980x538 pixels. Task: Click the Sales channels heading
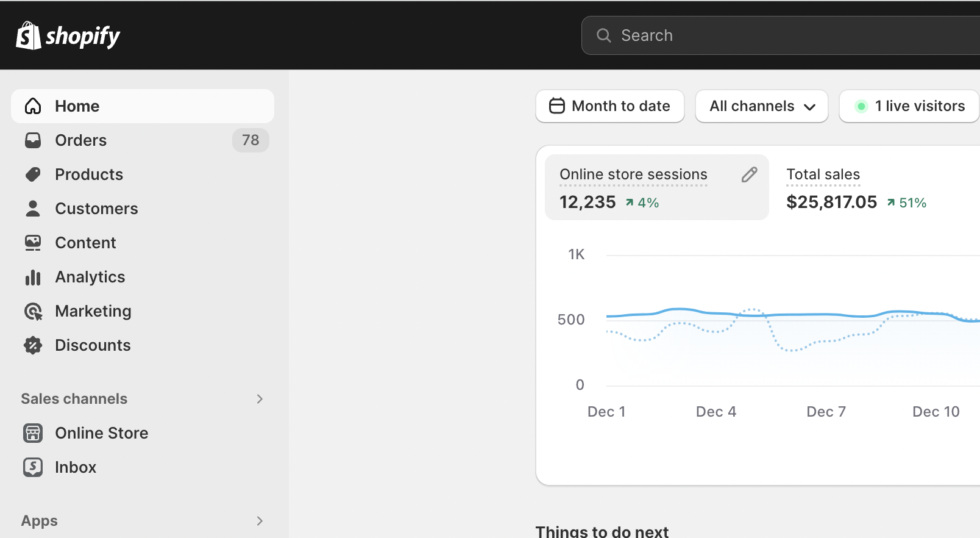[74, 399]
